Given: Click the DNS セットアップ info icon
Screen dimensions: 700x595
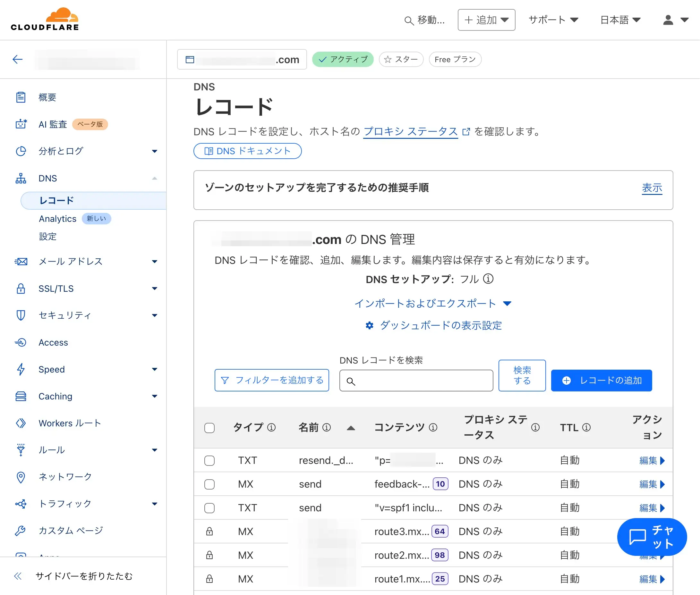Looking at the screenshot, I should (488, 279).
